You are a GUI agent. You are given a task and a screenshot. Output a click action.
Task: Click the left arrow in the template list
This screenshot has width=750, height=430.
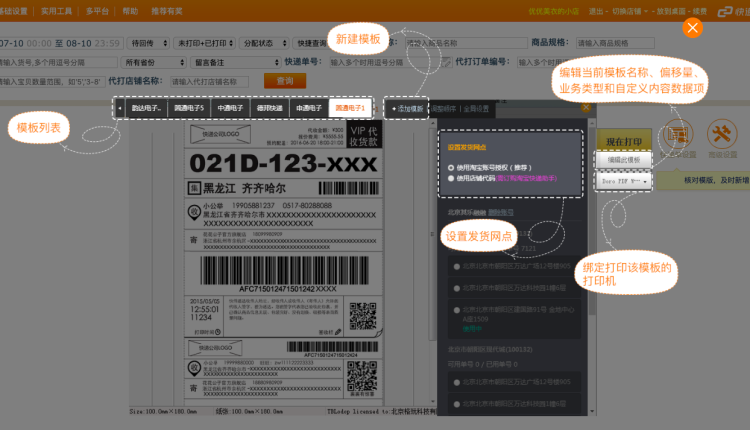point(120,107)
